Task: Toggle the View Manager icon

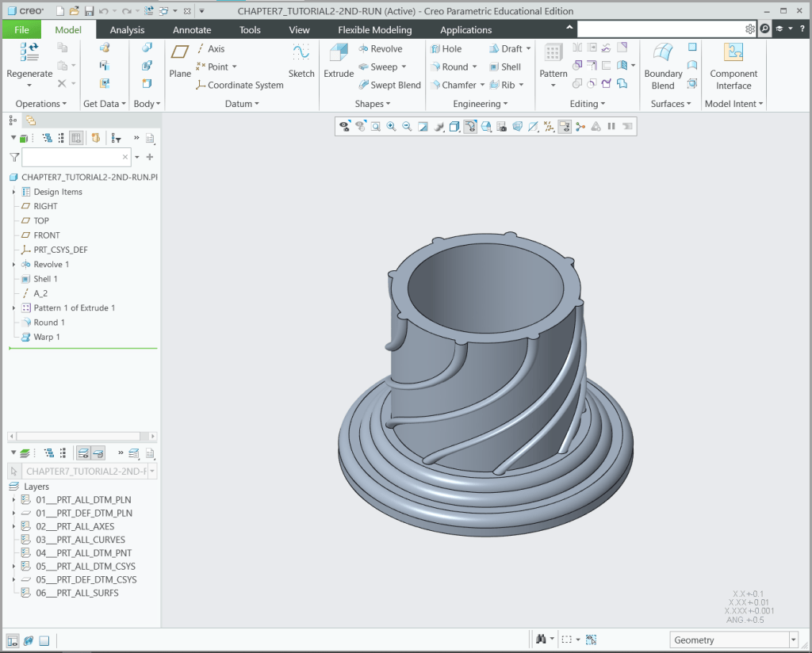Action: point(501,126)
